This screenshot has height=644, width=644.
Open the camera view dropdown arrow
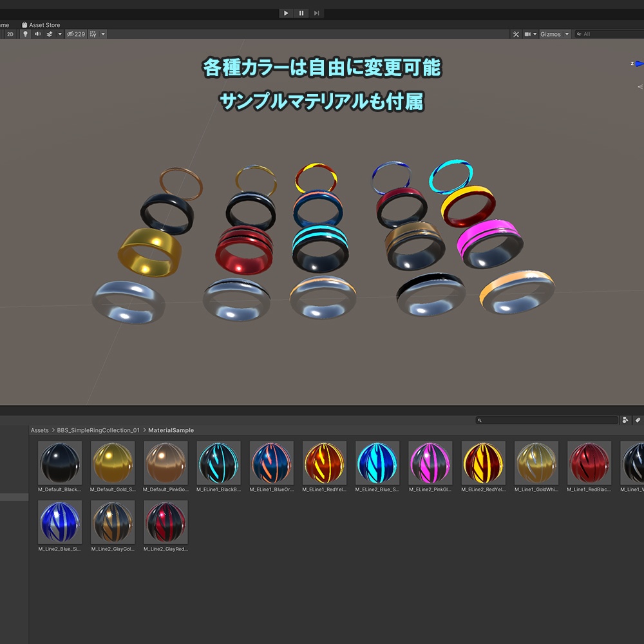coord(535,33)
